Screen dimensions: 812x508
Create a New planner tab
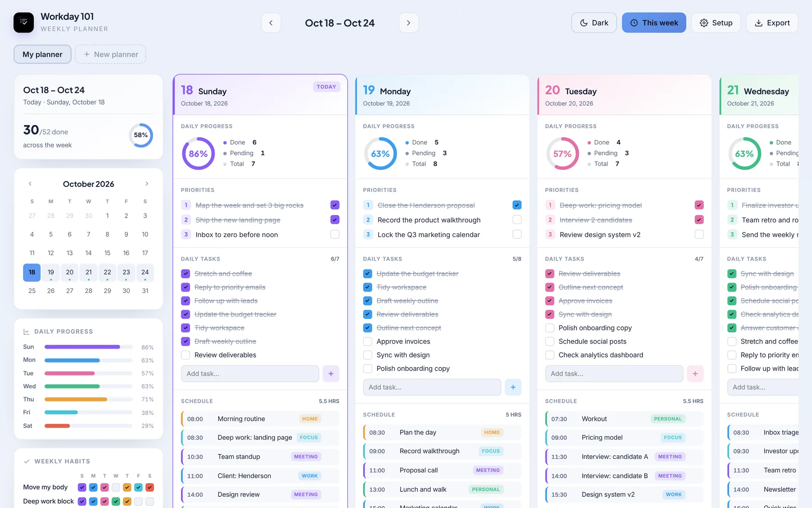[111, 54]
